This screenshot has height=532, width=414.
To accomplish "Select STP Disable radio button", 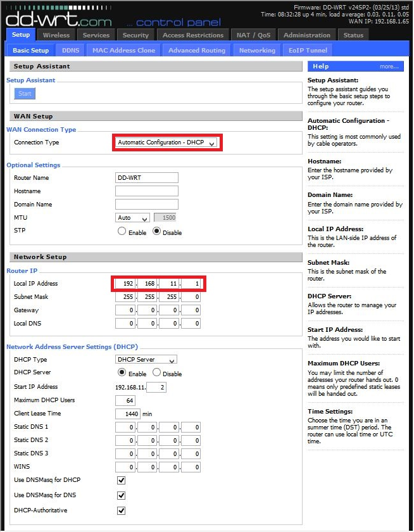I will 156,231.
